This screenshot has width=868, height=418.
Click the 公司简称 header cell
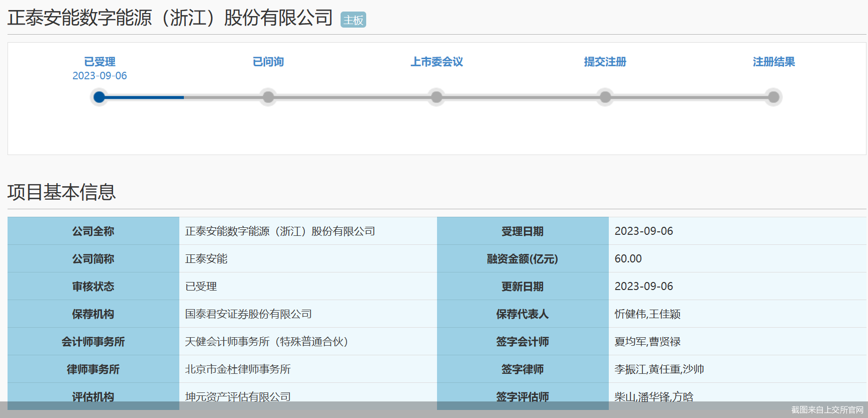93,258
